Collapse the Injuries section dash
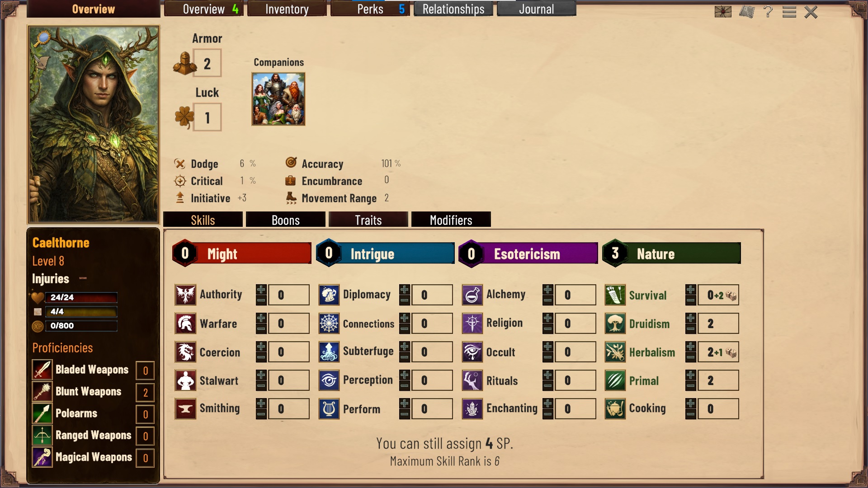Image resolution: width=868 pixels, height=488 pixels. click(83, 278)
